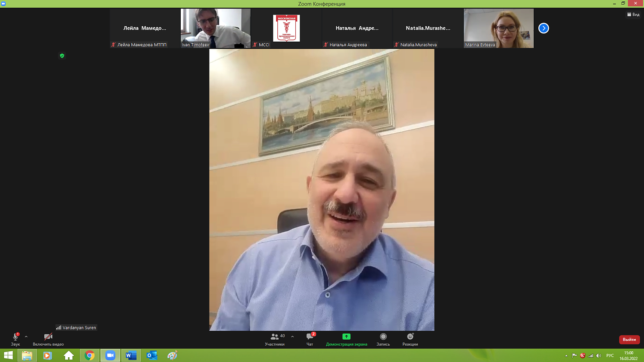
Task: Open Google Chrome from taskbar
Action: [x=89, y=355]
